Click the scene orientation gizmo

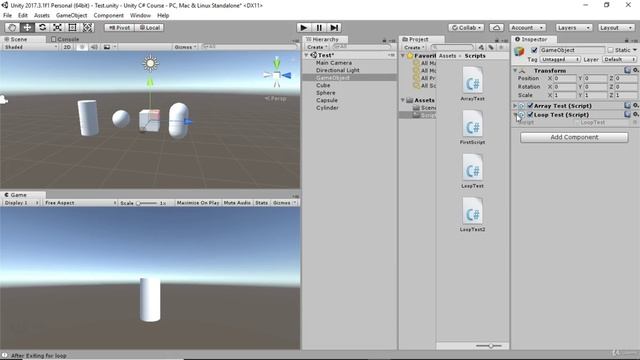277,74
